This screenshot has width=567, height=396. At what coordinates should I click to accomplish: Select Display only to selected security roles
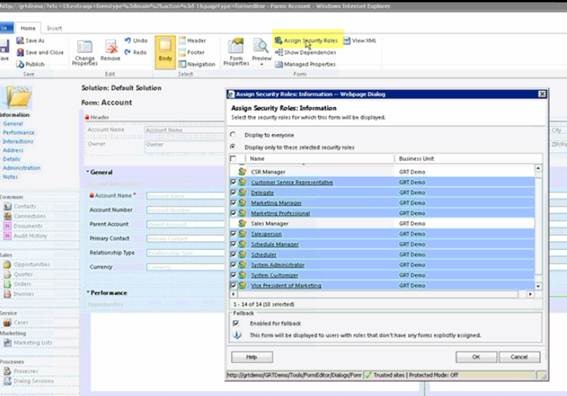[x=233, y=147]
